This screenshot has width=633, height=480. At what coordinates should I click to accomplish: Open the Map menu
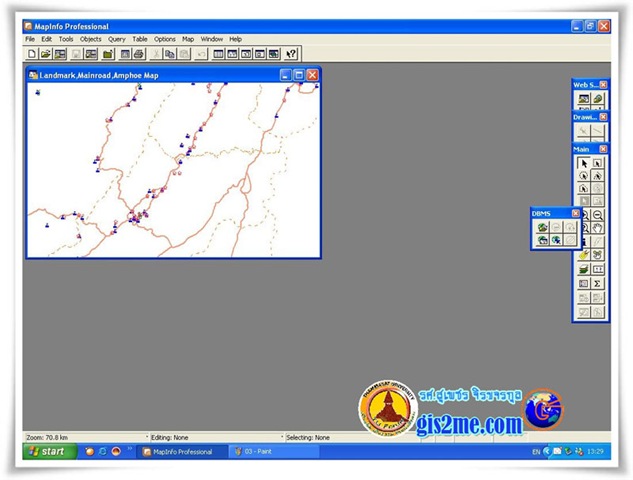[x=188, y=39]
